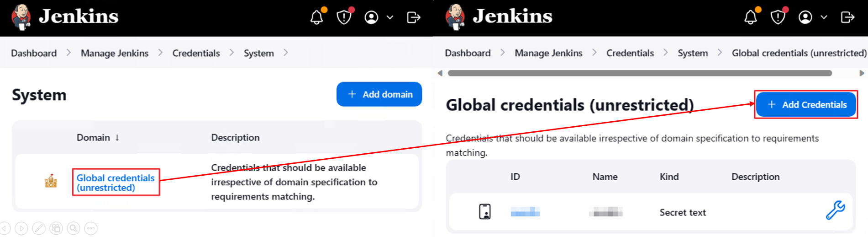Click the System page heading
Screen dimensions: 868x237
(x=39, y=95)
